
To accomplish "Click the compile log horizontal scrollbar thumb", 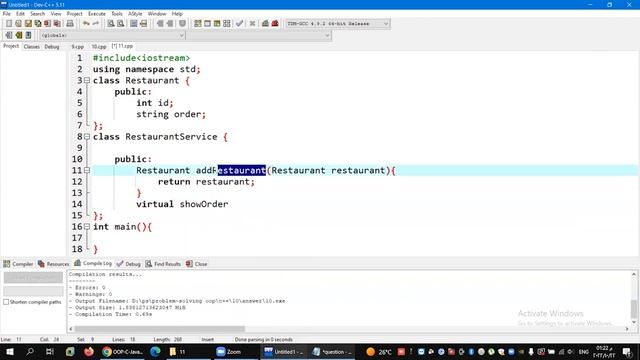I will (x=160, y=329).
